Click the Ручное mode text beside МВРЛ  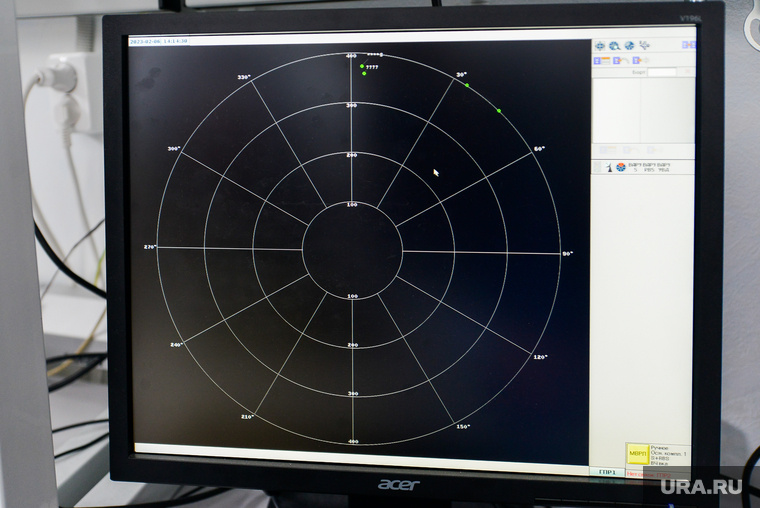pos(659,448)
